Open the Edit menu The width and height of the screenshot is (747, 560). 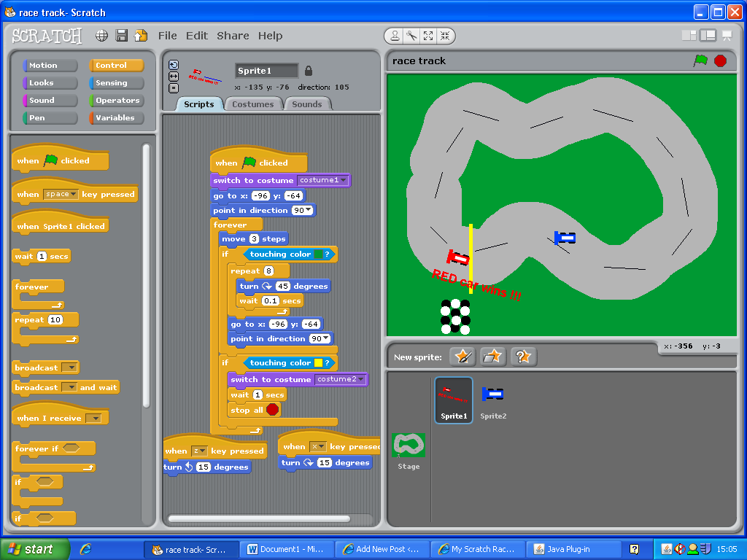[197, 36]
